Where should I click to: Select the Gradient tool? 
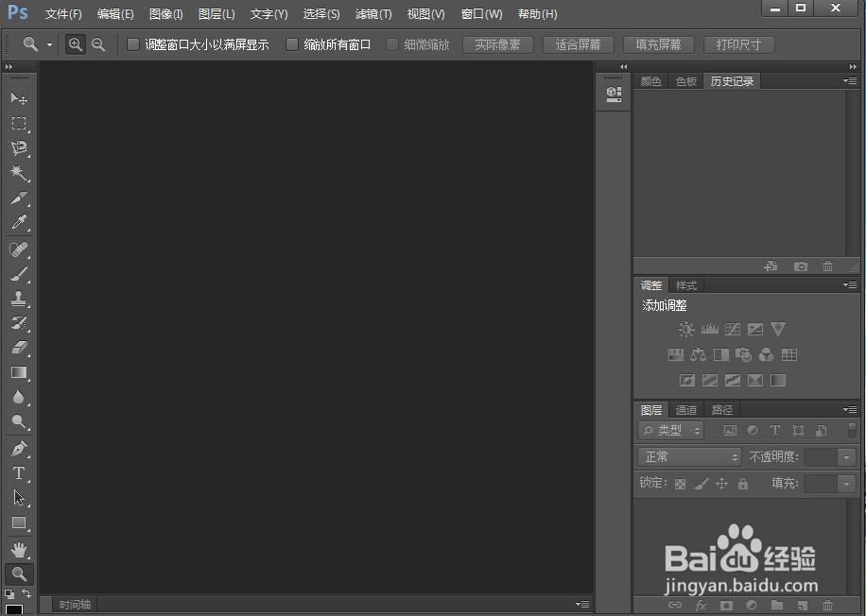(19, 372)
